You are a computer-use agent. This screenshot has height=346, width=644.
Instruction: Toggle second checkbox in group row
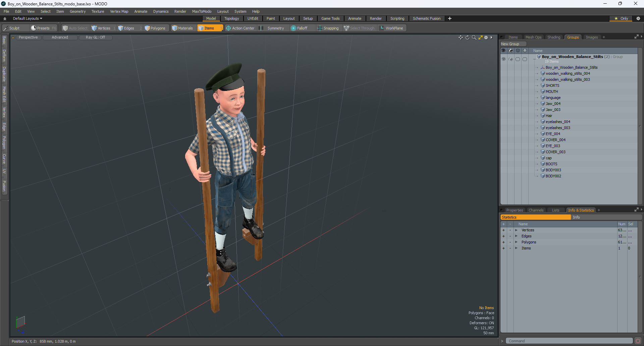click(x=525, y=59)
